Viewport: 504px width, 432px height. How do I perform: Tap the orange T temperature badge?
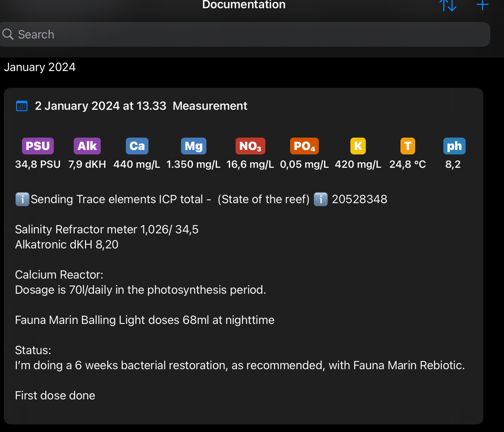pyautogui.click(x=408, y=146)
